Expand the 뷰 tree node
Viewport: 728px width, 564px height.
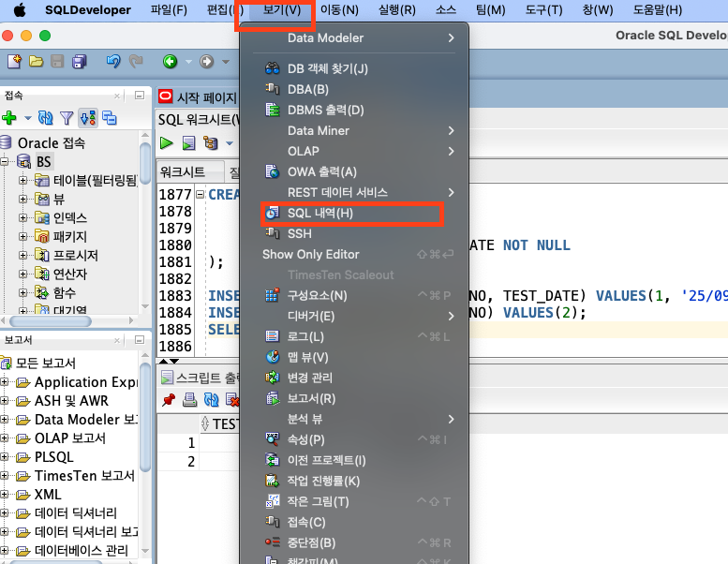pos(22,199)
